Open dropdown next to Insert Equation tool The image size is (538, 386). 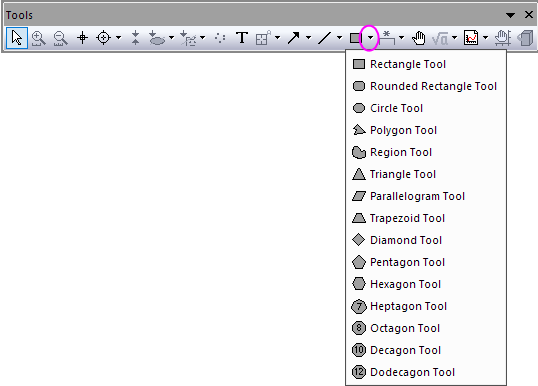pyautogui.click(x=455, y=37)
